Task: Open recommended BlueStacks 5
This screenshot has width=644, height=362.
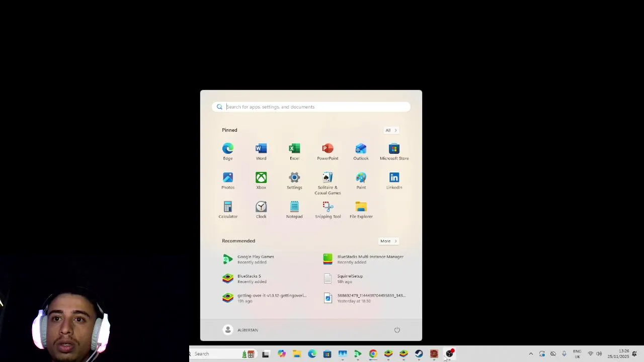Action: [x=245, y=279]
